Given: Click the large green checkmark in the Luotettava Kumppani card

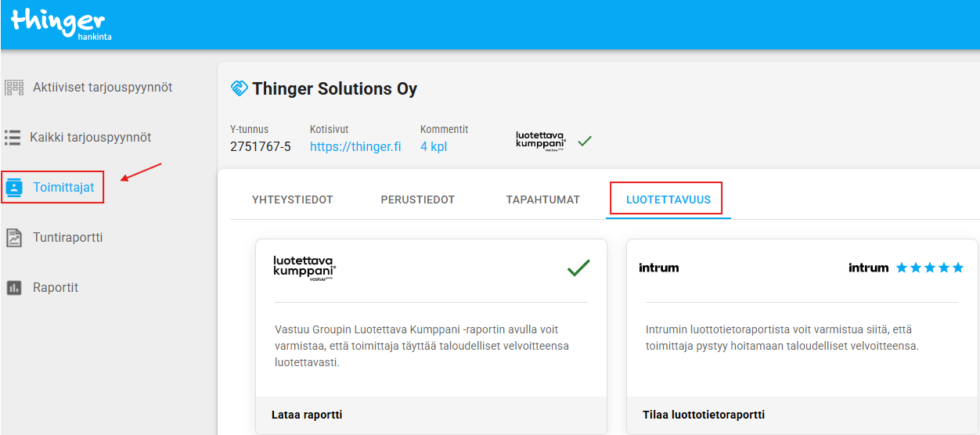Looking at the screenshot, I should pyautogui.click(x=578, y=268).
